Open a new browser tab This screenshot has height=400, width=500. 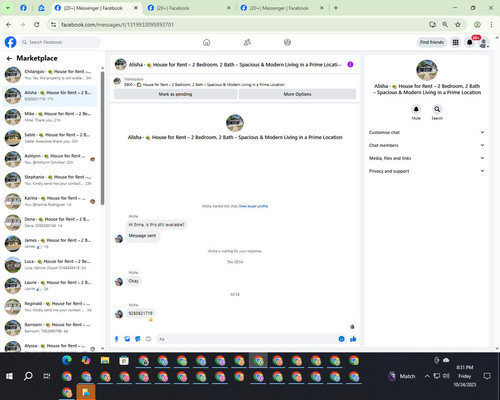[x=336, y=8]
